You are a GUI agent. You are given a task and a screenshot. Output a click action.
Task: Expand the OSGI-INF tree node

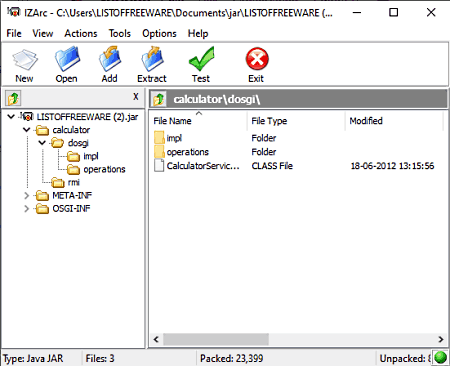click(27, 209)
